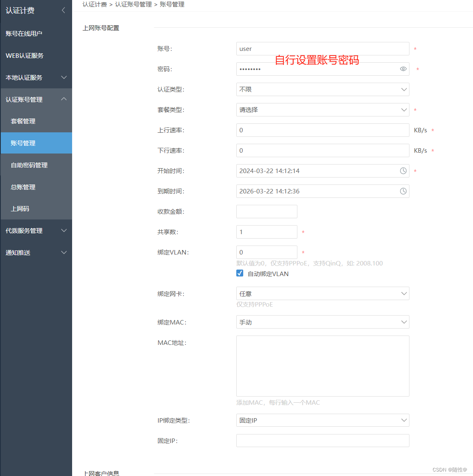The width and height of the screenshot is (473, 476).
Task: Click the 添加MAC hint text
Action: [278, 402]
